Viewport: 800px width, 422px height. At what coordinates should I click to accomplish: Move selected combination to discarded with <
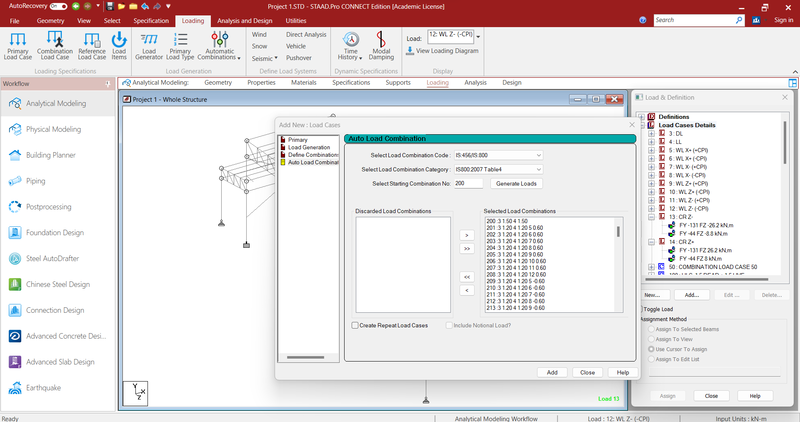[467, 290]
